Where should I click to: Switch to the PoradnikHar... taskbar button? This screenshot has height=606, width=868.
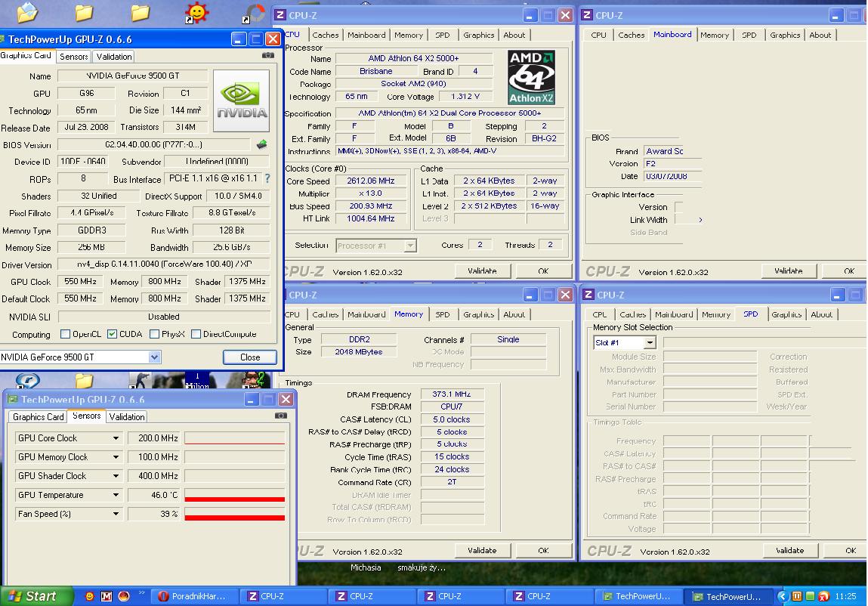coord(194,596)
